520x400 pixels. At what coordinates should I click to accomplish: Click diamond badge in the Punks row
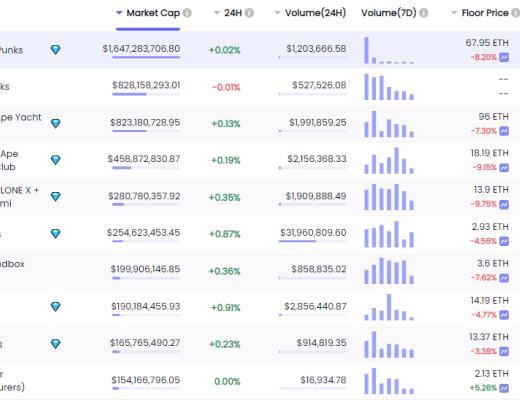56,50
